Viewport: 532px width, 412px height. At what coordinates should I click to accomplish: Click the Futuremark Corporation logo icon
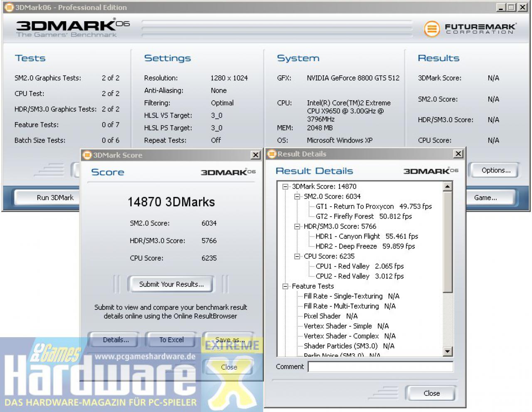[x=432, y=29]
